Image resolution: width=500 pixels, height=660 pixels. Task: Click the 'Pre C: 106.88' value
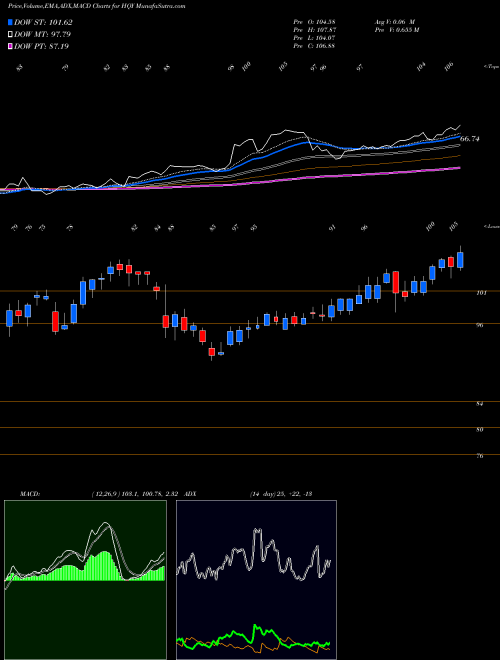[314, 46]
